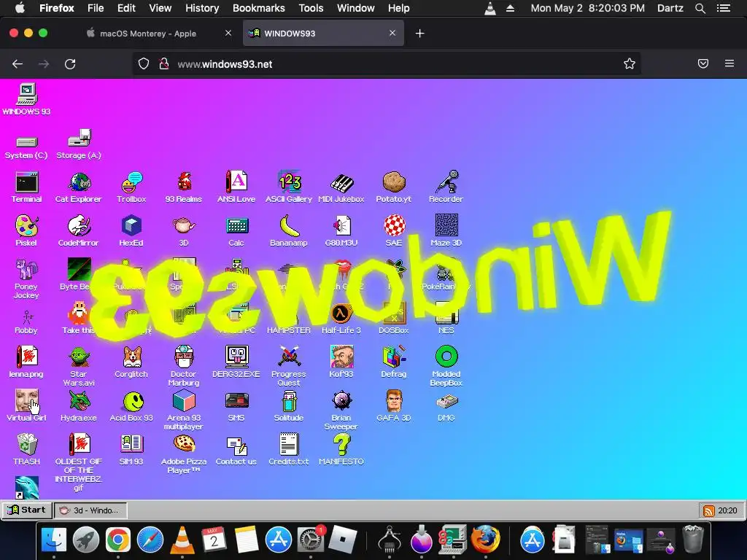Open the CodeMirror editor icon
This screenshot has width=747, height=560.
point(79,226)
